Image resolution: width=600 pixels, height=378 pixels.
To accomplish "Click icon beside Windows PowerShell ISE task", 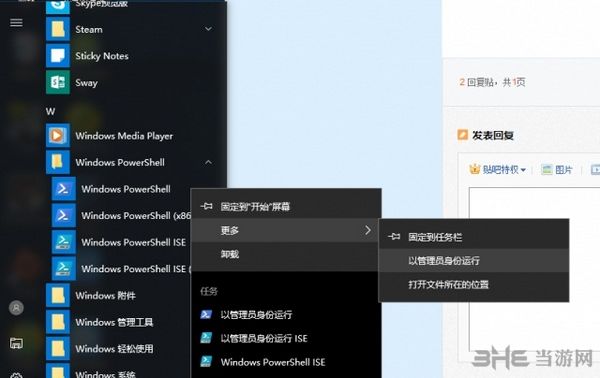I will tap(206, 362).
